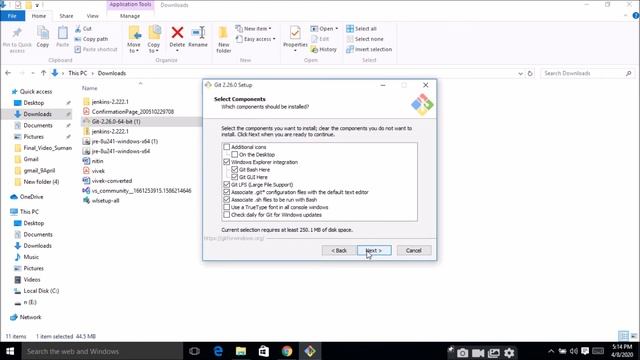Click the refresh icon beside address bar
The width and height of the screenshot is (640, 360).
click(x=530, y=73)
